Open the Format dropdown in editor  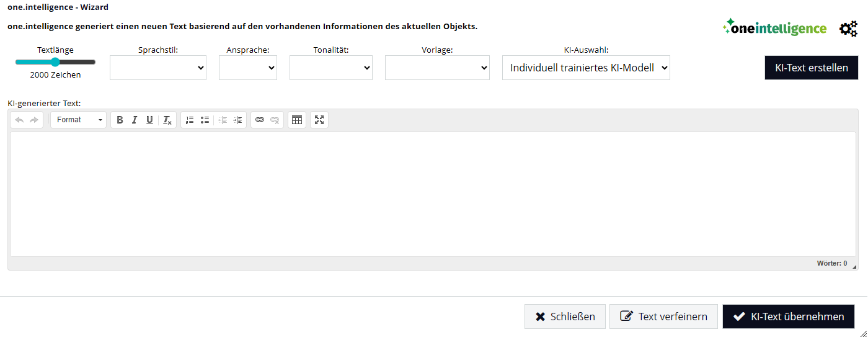(79, 120)
